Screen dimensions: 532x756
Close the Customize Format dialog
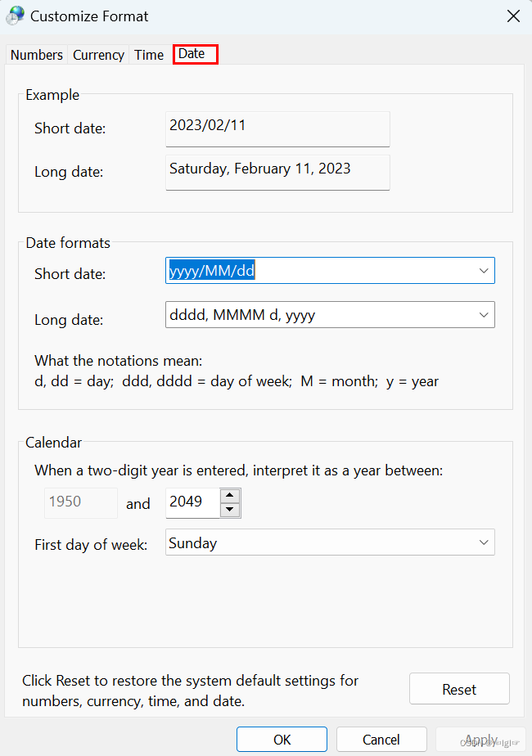click(x=513, y=16)
